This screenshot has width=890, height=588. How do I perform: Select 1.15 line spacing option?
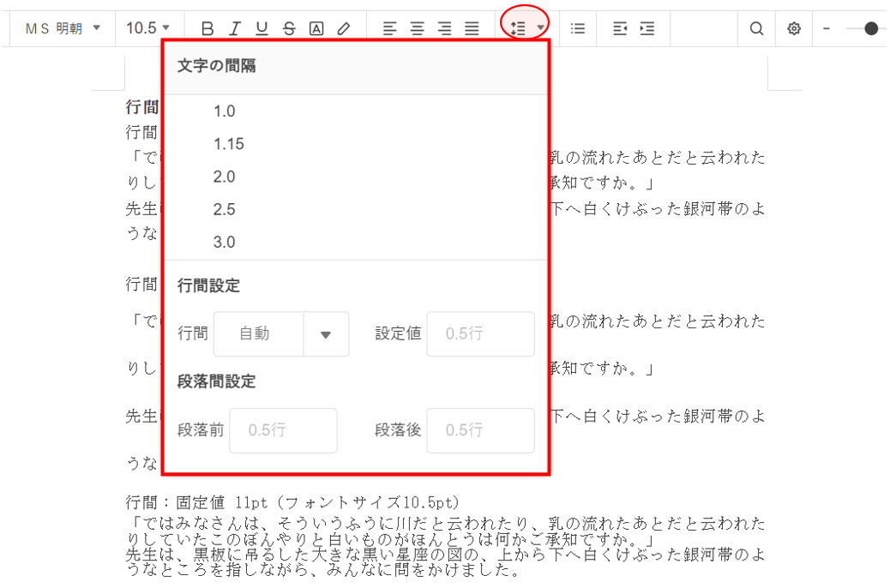tap(229, 144)
